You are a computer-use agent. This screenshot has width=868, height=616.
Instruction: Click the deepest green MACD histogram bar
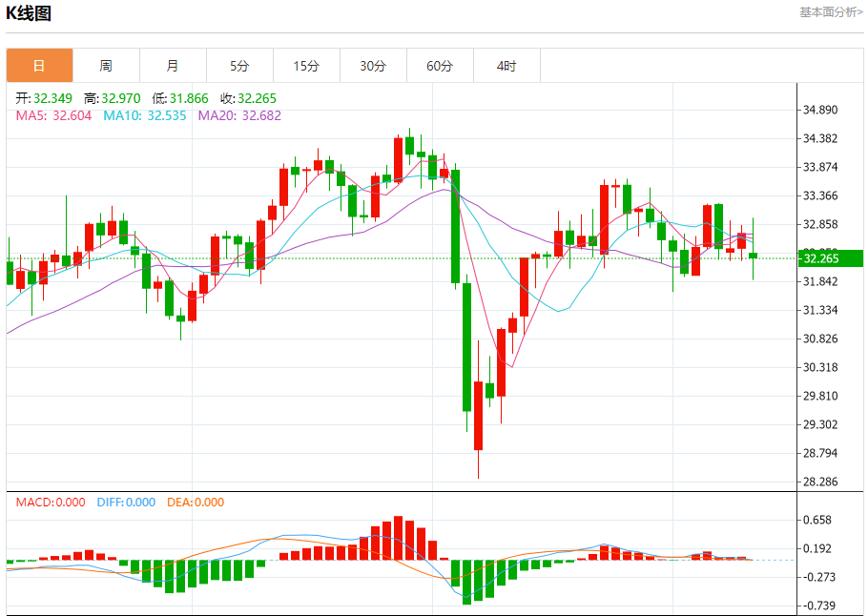(x=466, y=582)
